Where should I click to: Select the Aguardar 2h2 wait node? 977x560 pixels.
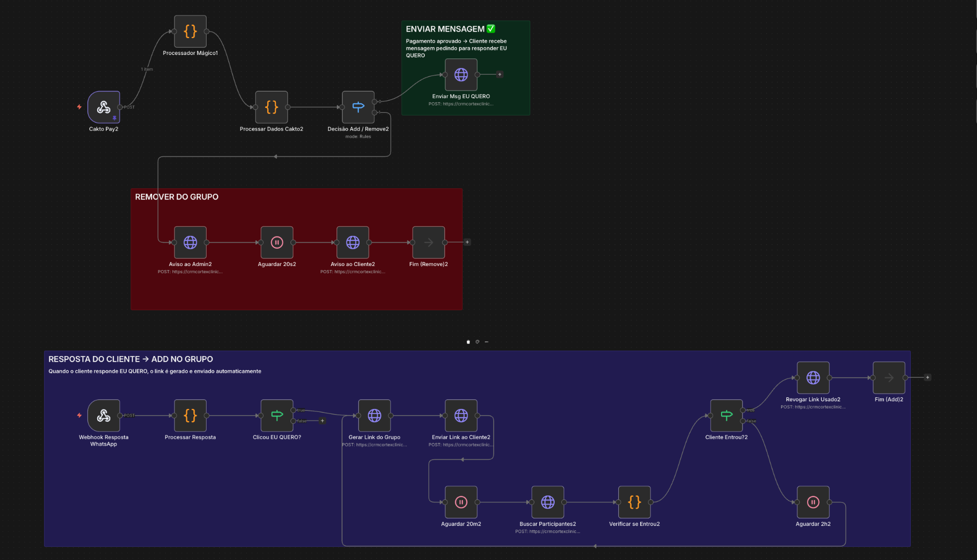pos(813,502)
